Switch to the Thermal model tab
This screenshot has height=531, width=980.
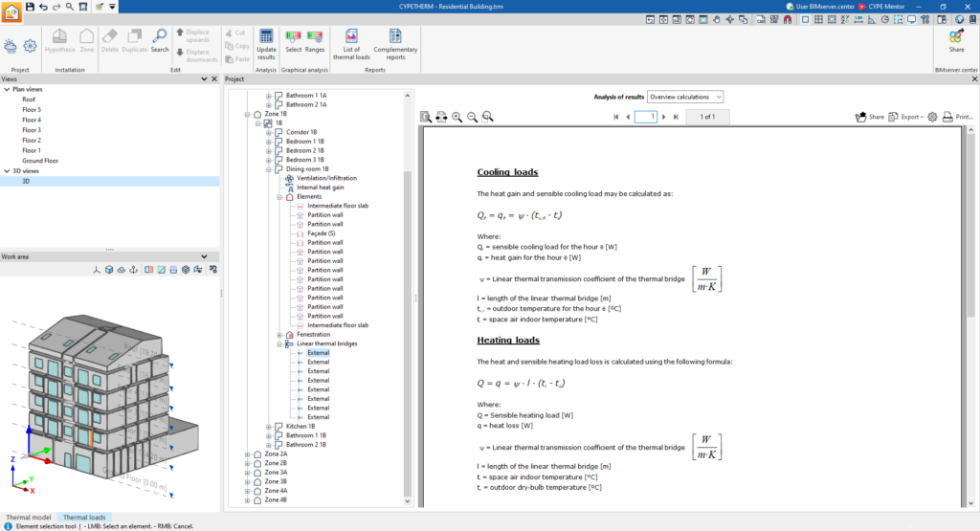pyautogui.click(x=28, y=518)
